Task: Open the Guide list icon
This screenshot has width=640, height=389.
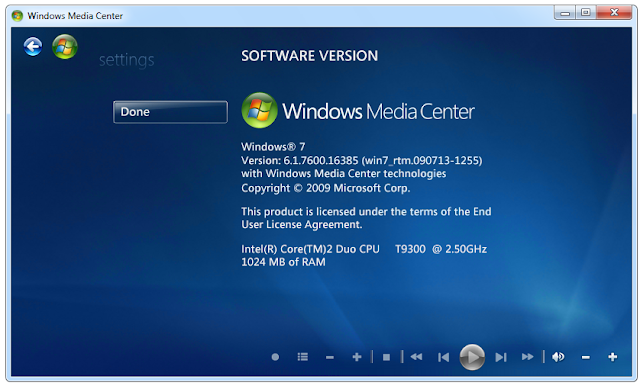Action: click(x=303, y=357)
